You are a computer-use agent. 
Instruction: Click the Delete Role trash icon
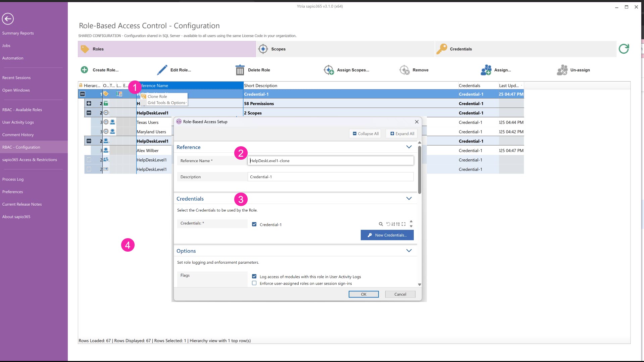(x=240, y=70)
